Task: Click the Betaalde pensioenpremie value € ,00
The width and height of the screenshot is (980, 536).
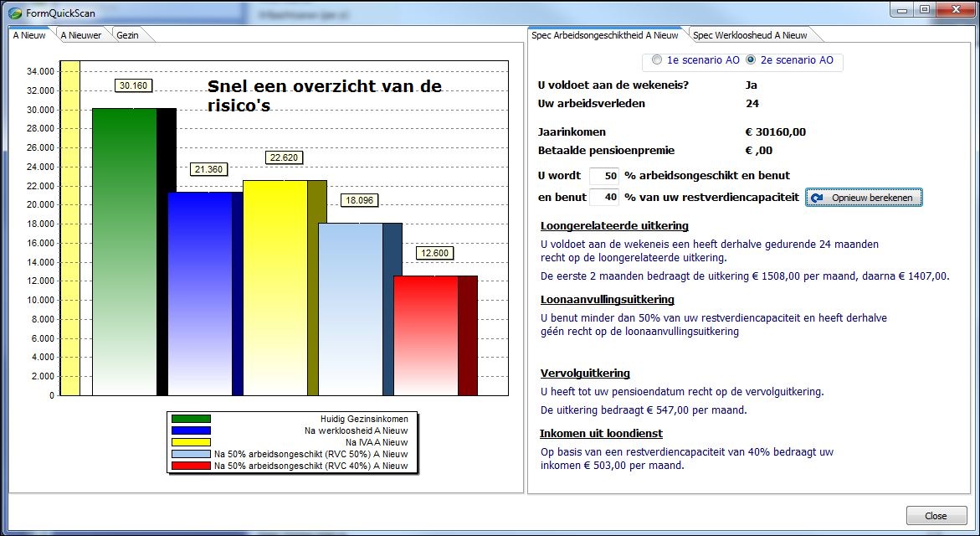Action: tap(759, 150)
